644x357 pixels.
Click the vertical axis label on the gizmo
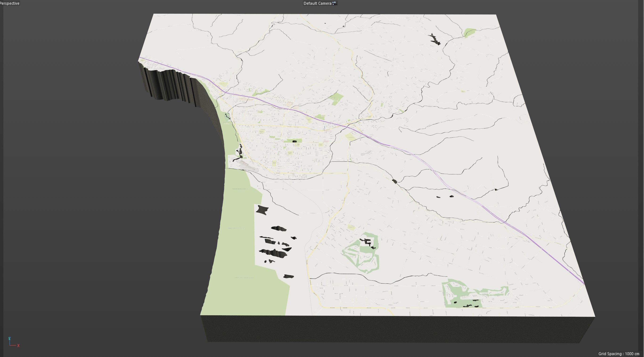(9, 338)
